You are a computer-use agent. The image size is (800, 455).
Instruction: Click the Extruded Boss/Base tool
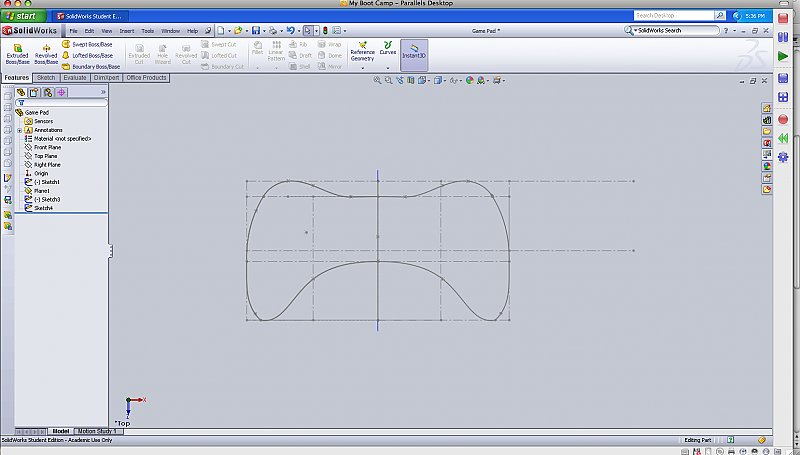pos(17,53)
